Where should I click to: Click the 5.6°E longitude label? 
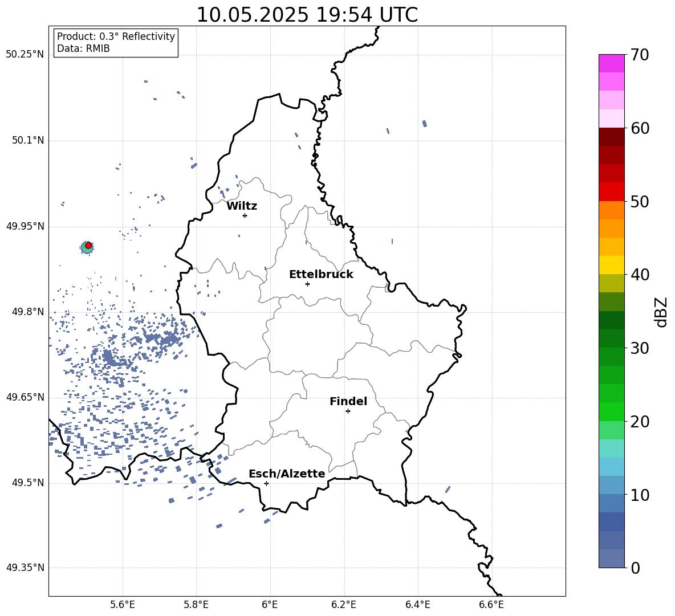tap(123, 605)
